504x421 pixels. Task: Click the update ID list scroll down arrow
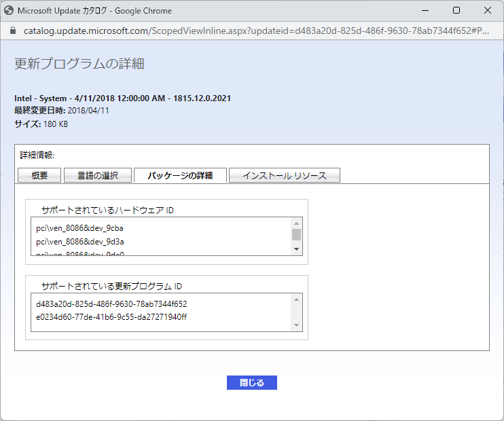[x=296, y=325]
